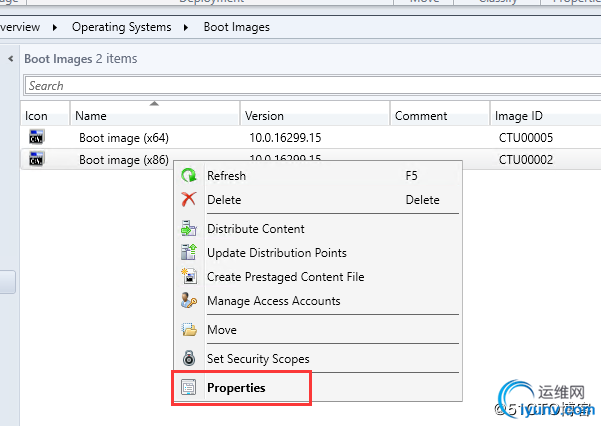Click the Operating Systems breadcrumb

click(122, 27)
